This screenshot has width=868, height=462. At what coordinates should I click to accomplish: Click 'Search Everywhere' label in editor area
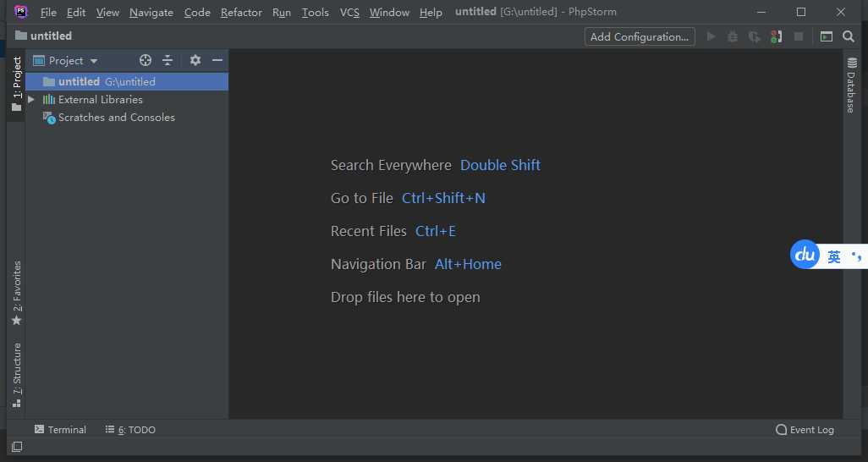[391, 165]
